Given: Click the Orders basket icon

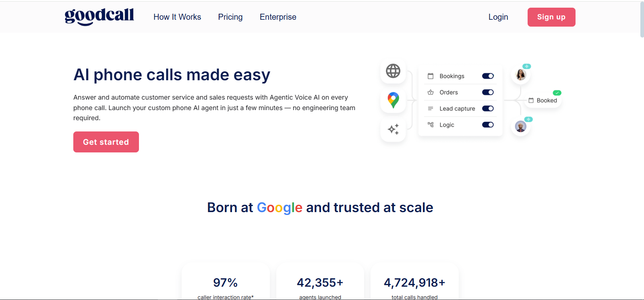Looking at the screenshot, I should pyautogui.click(x=431, y=92).
